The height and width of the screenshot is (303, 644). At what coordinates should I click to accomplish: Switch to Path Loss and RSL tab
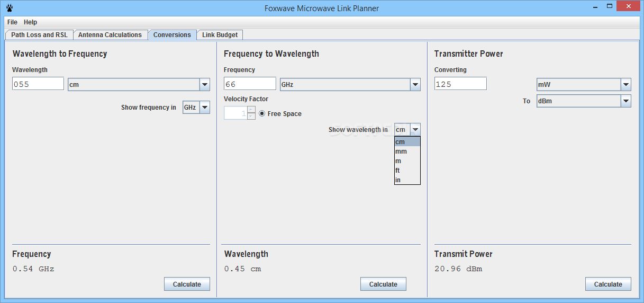coord(39,35)
